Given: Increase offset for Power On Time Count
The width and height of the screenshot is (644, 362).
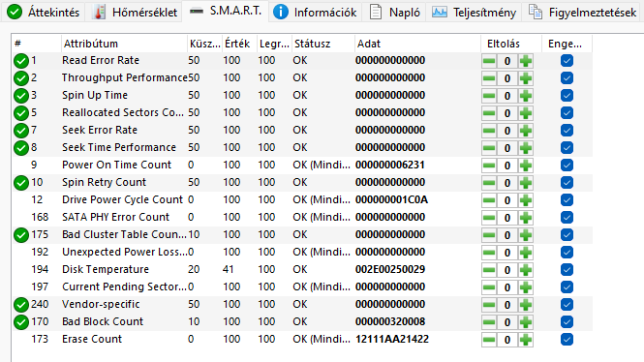Looking at the screenshot, I should 526,166.
